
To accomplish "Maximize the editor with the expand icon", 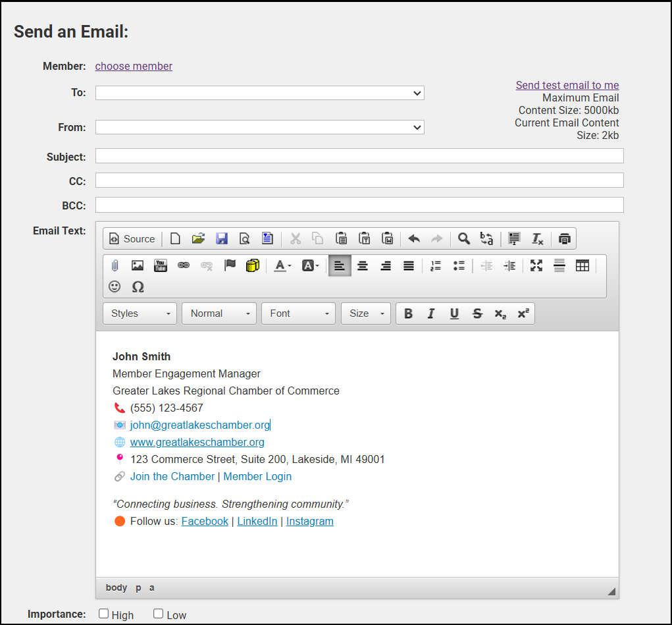I will (x=536, y=265).
